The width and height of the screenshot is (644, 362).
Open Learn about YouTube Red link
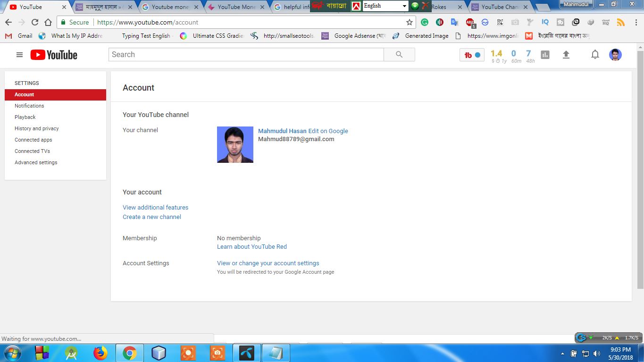252,246
